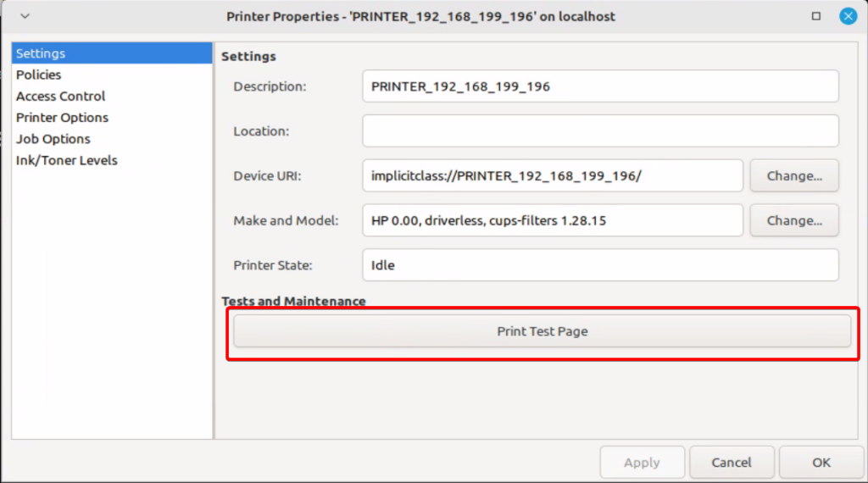Focus the empty Location field
The height and width of the screenshot is (483, 868).
pos(600,131)
